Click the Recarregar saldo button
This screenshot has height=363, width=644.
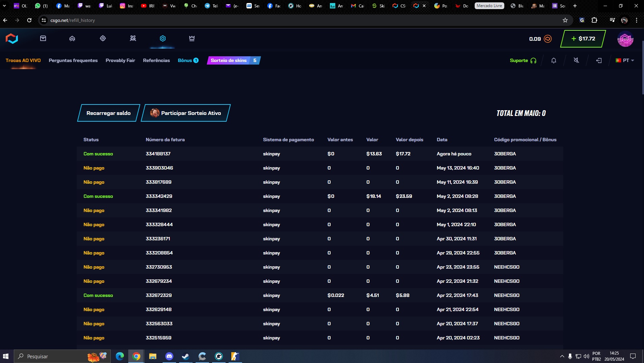coord(108,113)
